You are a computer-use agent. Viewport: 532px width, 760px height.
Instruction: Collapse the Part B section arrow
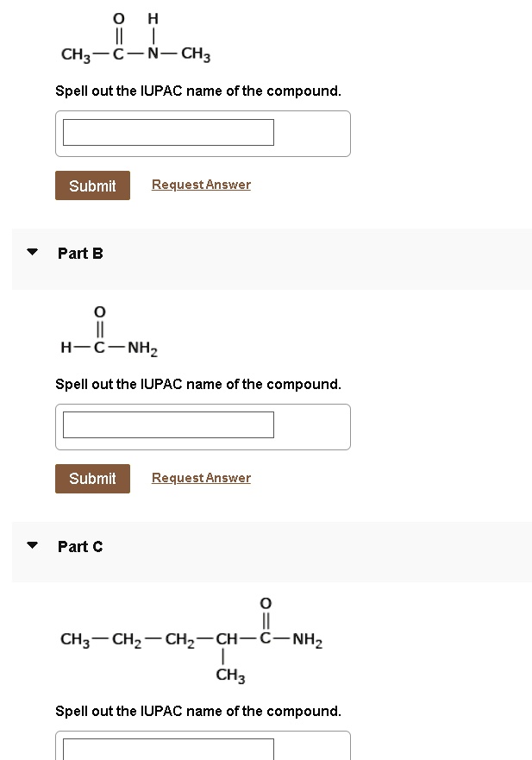coord(32,252)
